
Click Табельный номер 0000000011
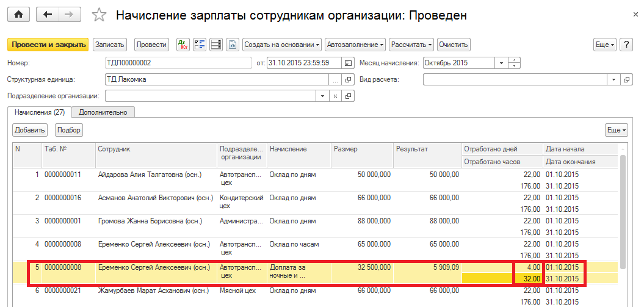pos(68,180)
